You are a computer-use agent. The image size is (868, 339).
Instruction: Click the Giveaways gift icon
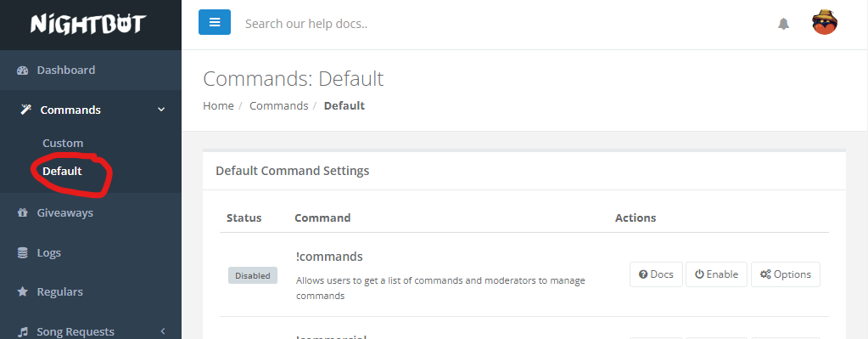click(x=23, y=212)
